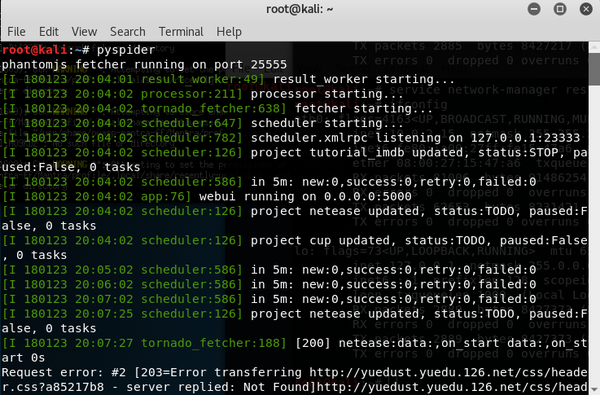Click the 'app:76' log label
This screenshot has height=395, width=600.
pos(166,196)
